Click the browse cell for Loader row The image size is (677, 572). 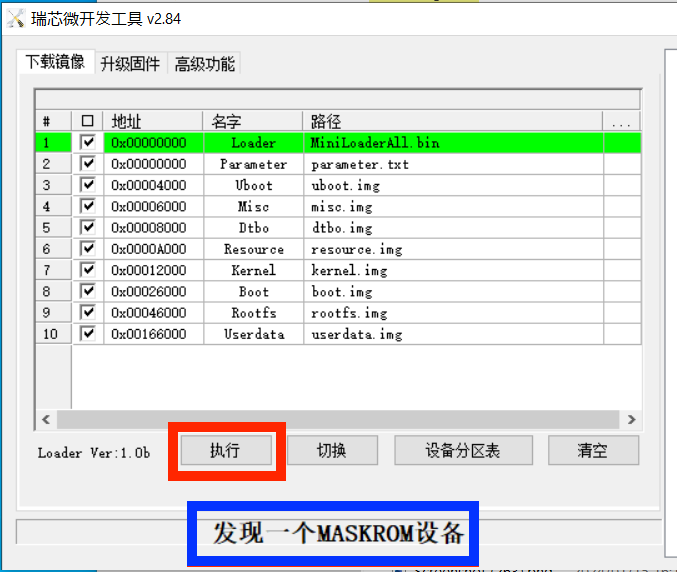622,143
